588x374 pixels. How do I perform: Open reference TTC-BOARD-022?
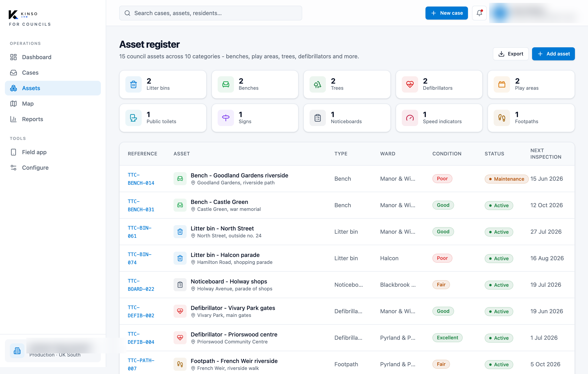(141, 285)
